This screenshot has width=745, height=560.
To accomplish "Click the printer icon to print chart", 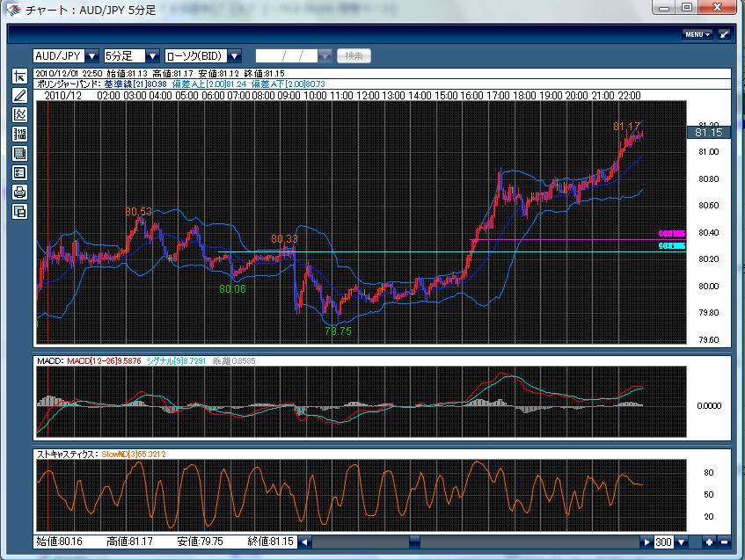I will tap(19, 193).
